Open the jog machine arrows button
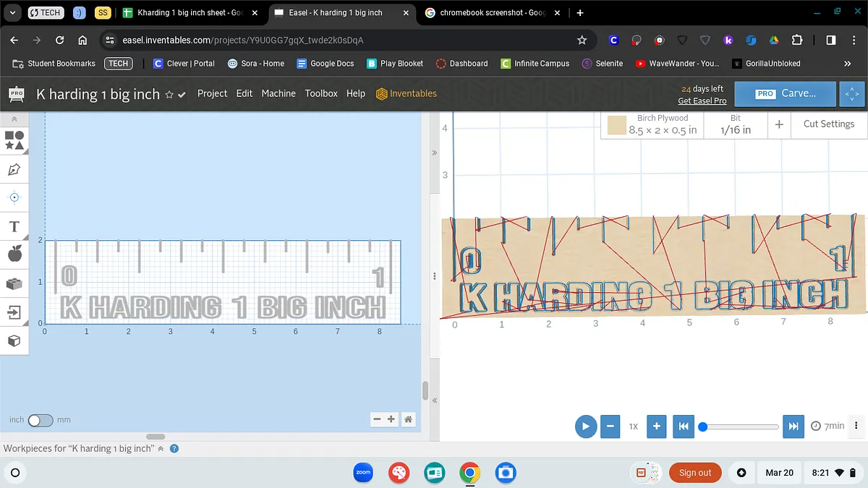The image size is (868, 488). tap(852, 93)
